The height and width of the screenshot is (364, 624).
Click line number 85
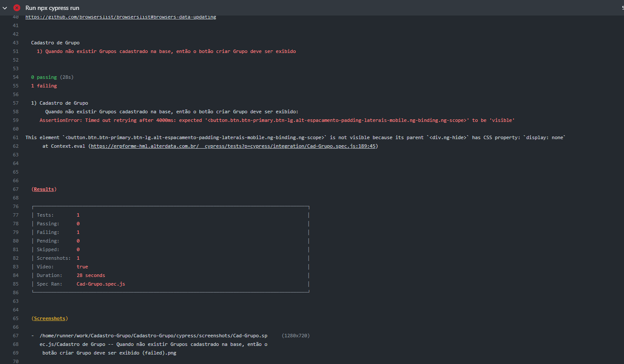16,284
